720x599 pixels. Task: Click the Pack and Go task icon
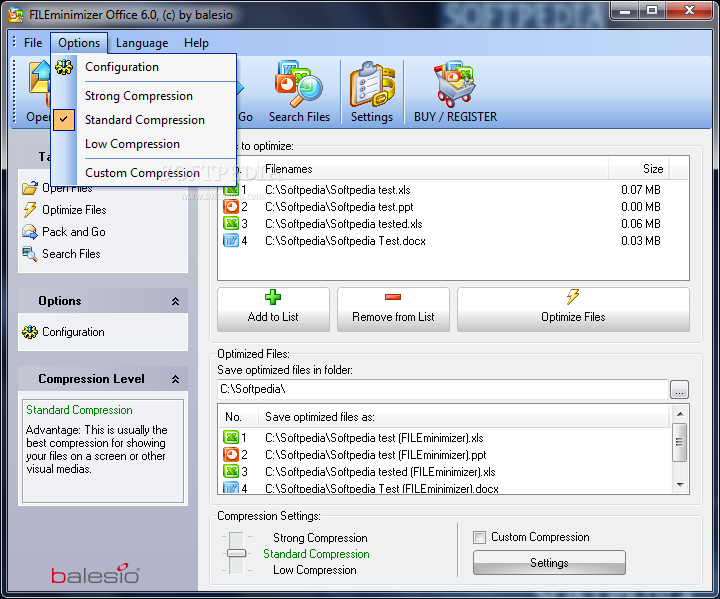[x=30, y=232]
